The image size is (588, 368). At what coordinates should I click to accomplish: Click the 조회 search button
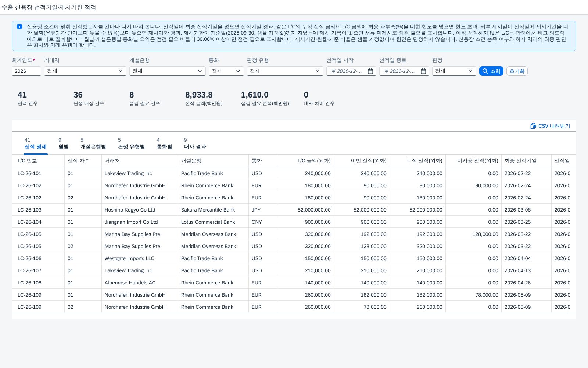tap(491, 71)
